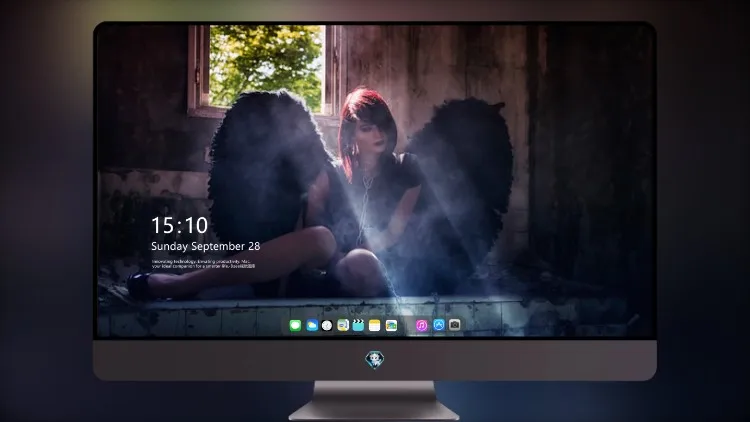
Task: Click the 15:10 clock widget
Action: pos(179,225)
